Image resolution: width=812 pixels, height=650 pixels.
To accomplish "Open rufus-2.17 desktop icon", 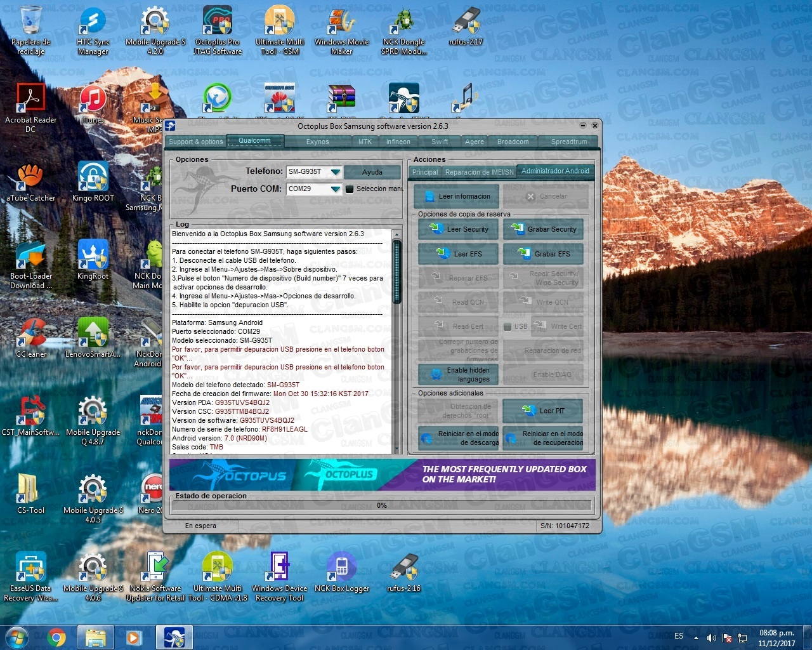I will pyautogui.click(x=466, y=26).
